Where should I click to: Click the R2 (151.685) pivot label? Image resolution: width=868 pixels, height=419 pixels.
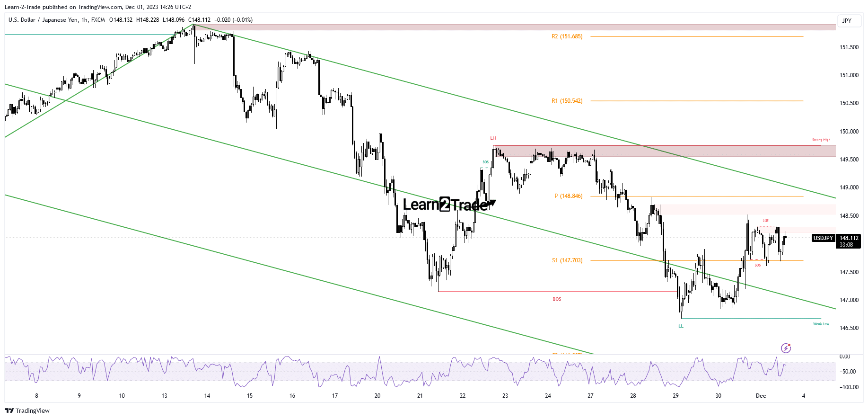click(x=567, y=36)
